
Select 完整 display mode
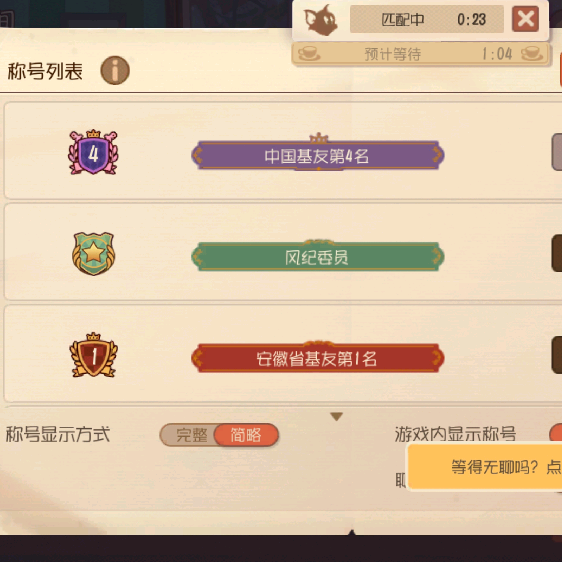pyautogui.click(x=191, y=435)
